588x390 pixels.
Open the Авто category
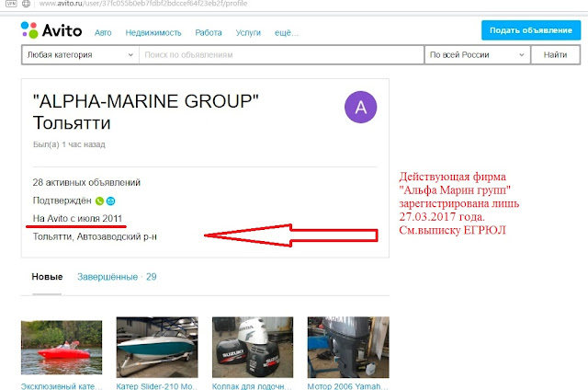pyautogui.click(x=103, y=33)
